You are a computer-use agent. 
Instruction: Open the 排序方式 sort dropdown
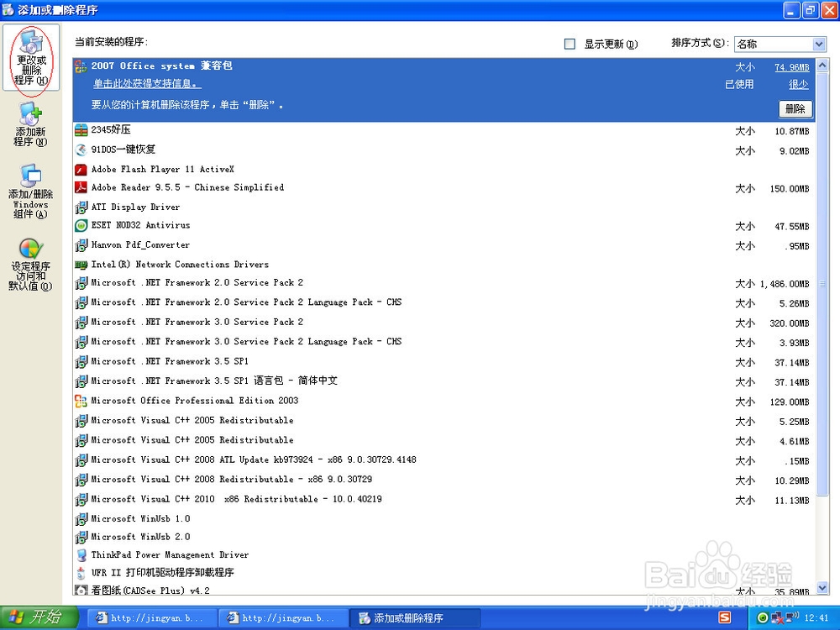tap(780, 44)
